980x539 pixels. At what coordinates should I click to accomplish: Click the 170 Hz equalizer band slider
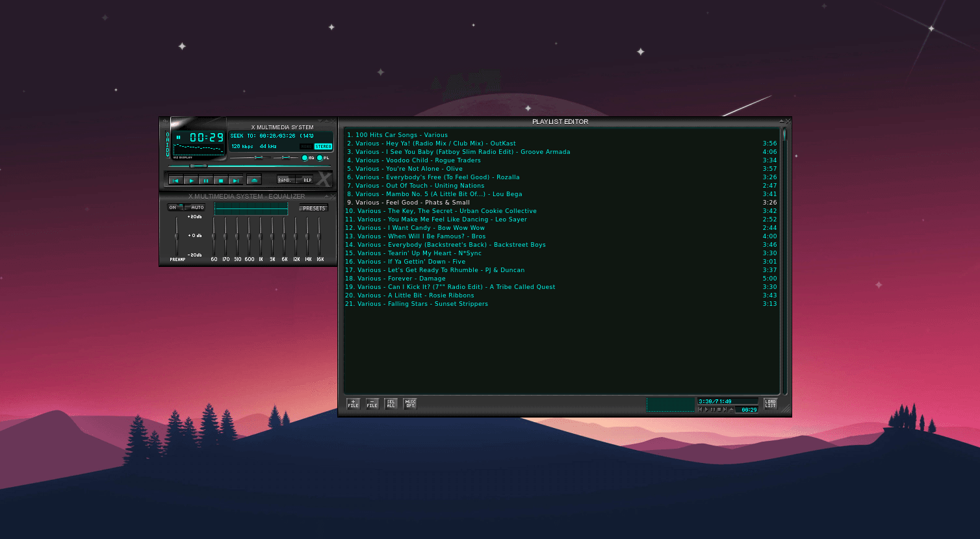coord(225,236)
